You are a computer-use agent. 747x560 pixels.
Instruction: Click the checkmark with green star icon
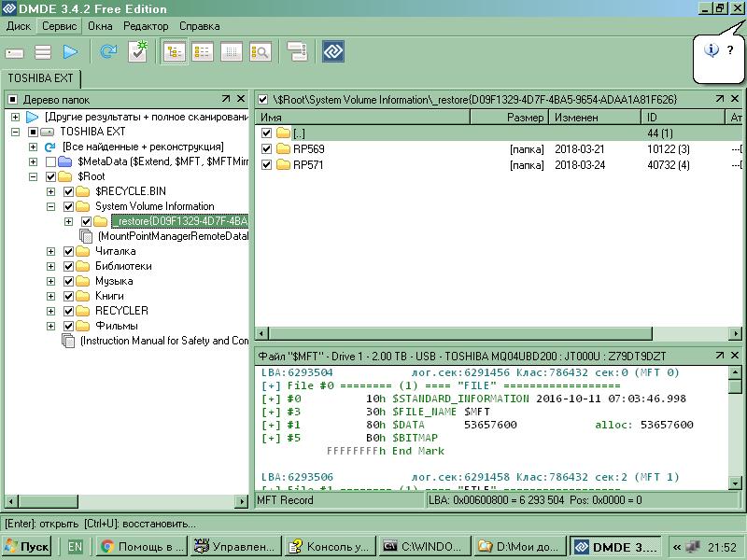[x=137, y=51]
